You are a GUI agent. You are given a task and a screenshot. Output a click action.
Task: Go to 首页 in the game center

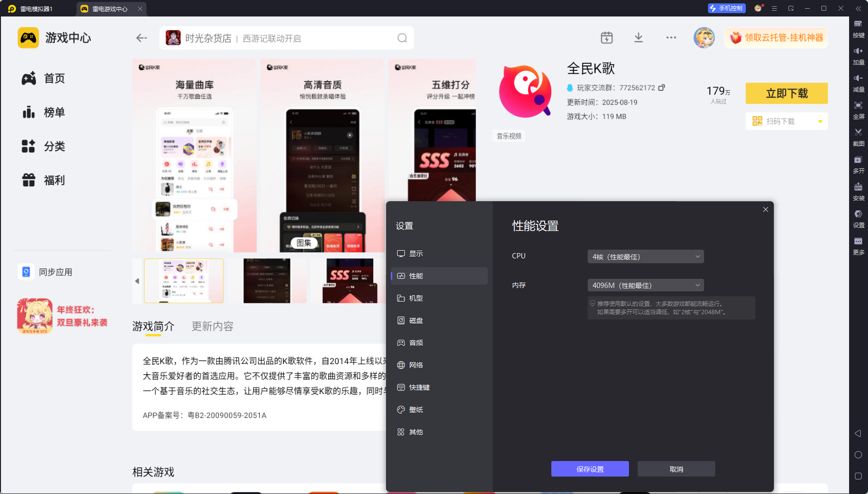tap(43, 79)
